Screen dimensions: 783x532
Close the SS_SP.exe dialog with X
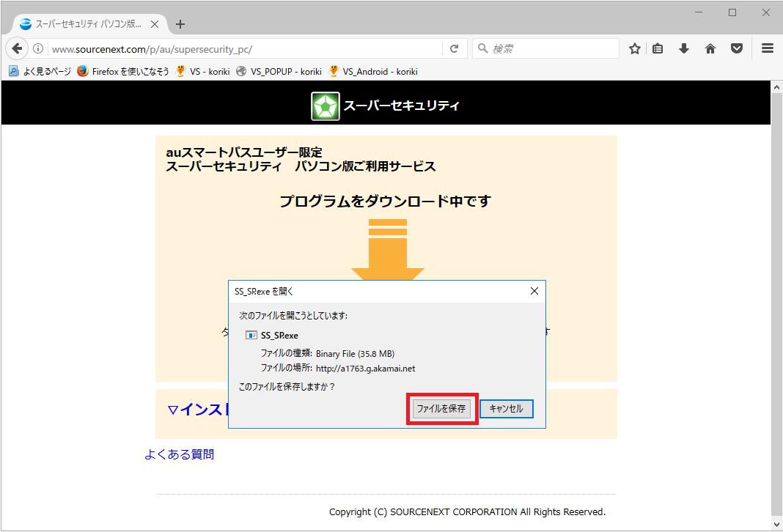[534, 291]
